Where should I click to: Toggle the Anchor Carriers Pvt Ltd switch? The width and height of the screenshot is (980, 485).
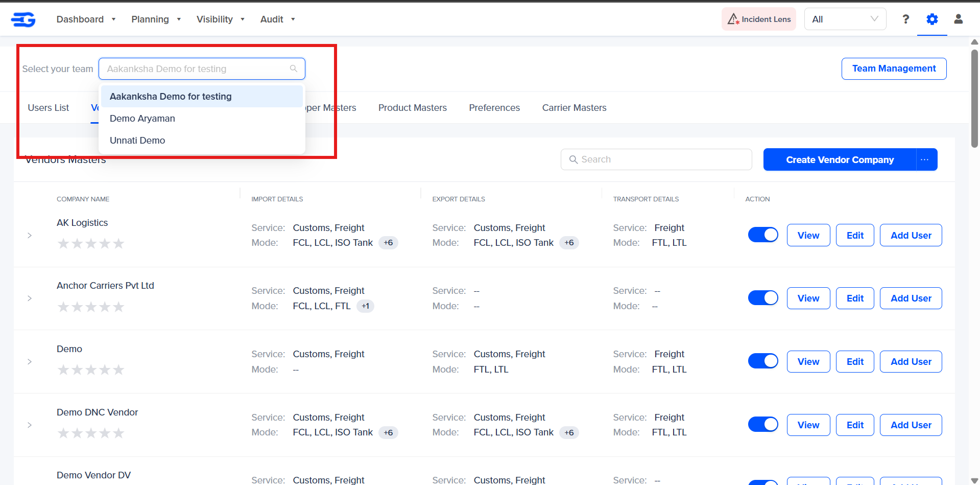[x=763, y=297]
